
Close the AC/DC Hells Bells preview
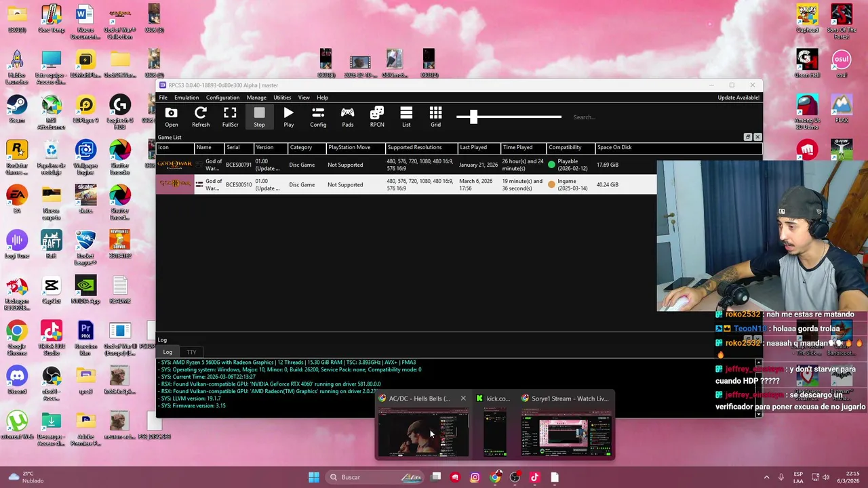(463, 399)
